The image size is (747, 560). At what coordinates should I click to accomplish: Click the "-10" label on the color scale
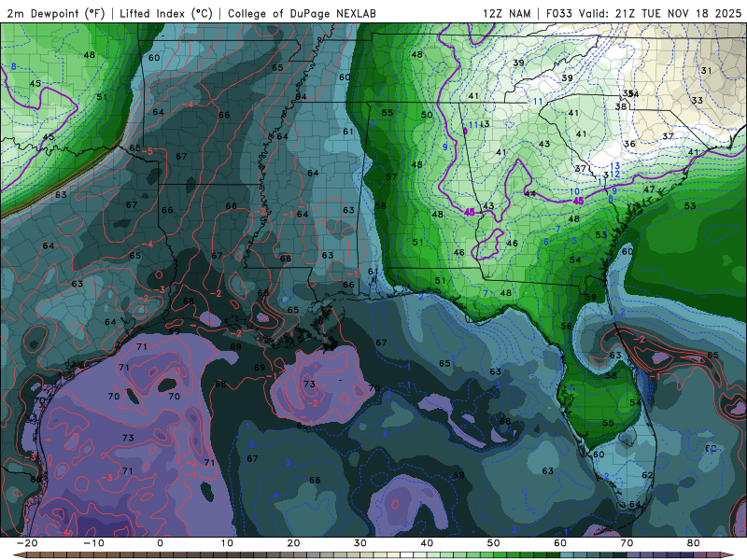93,543
